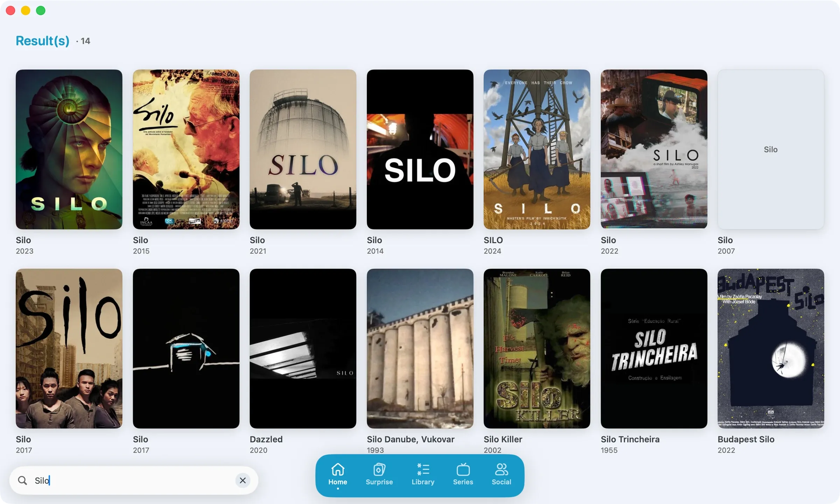The width and height of the screenshot is (840, 504).
Task: Select the Silo 2022 short film poster
Action: [654, 149]
